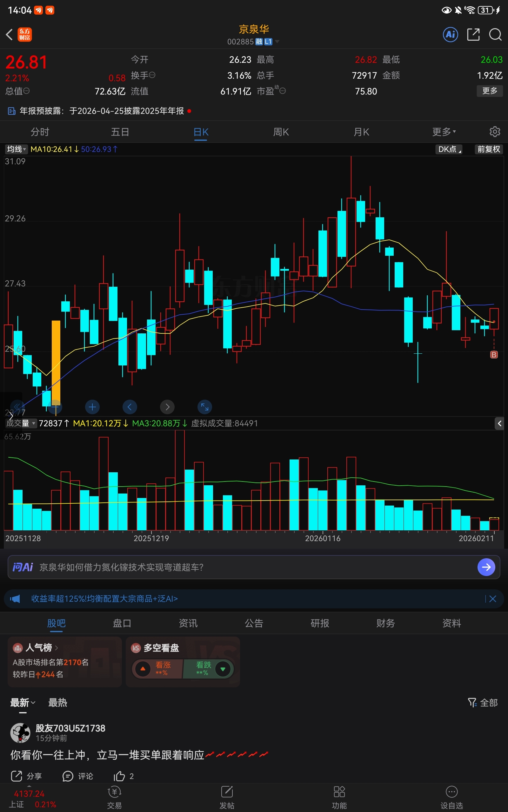Close the promotion banner with X
The image size is (508, 812).
[x=492, y=599]
